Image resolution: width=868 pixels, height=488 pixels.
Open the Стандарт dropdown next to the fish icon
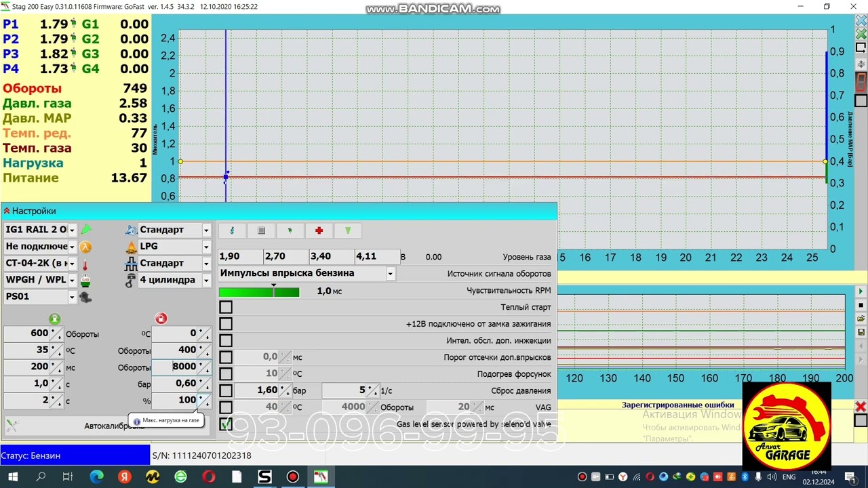click(206, 230)
